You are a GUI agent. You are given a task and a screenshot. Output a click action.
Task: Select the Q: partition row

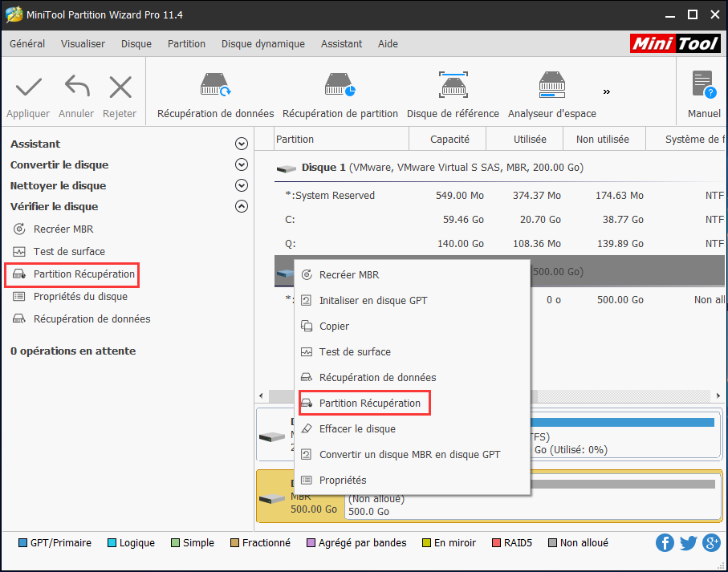pos(499,244)
